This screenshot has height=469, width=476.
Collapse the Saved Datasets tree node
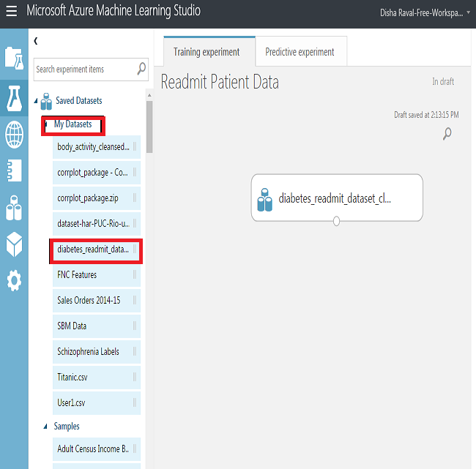click(x=37, y=100)
